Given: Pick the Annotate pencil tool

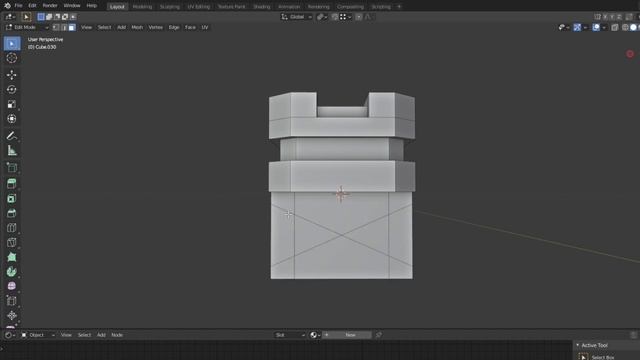Looking at the screenshot, I should [12, 136].
